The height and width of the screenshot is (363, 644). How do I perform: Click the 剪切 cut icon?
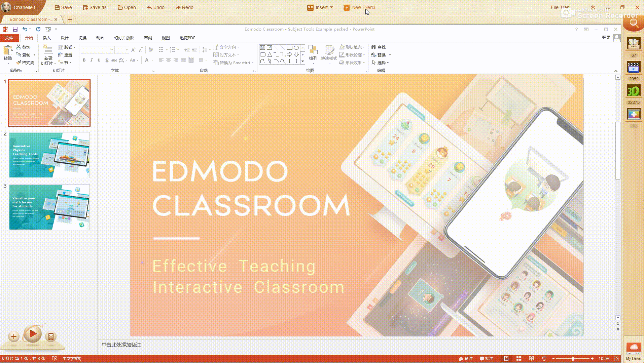pyautogui.click(x=23, y=47)
